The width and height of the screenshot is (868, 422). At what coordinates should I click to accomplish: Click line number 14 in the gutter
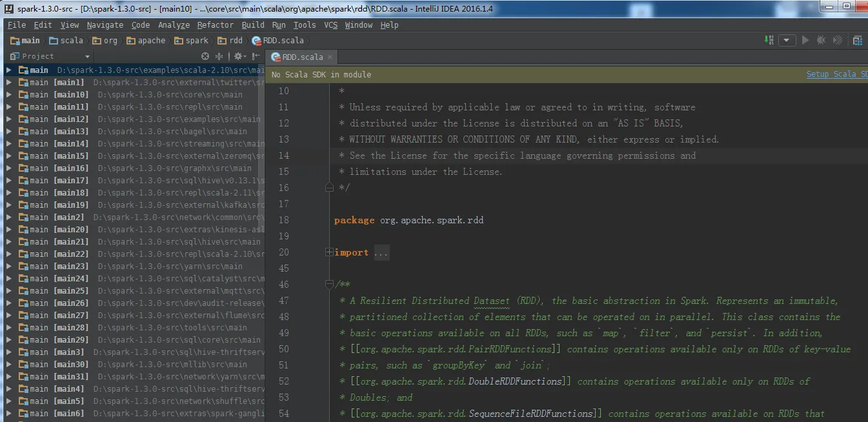coord(284,156)
